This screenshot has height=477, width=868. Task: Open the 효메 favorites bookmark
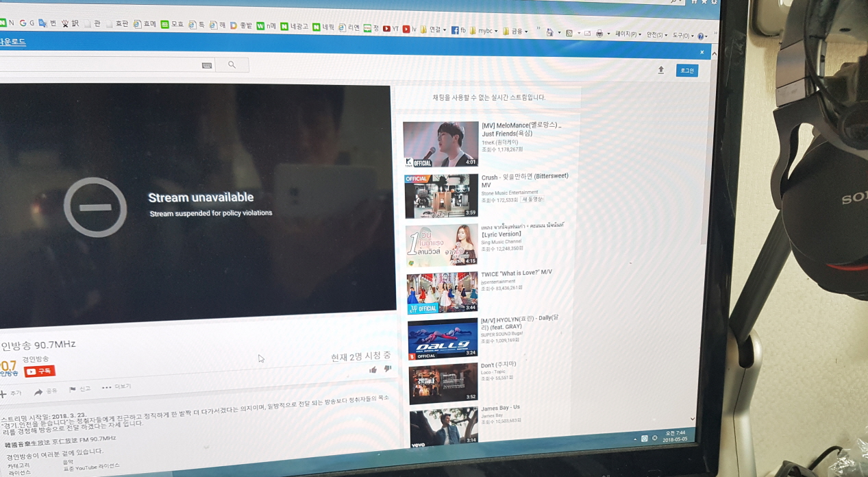pos(145,24)
